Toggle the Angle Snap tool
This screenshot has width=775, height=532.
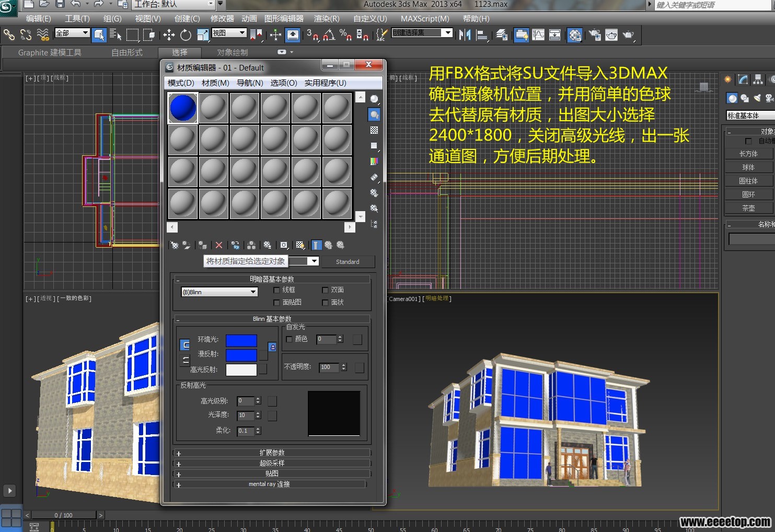pyautogui.click(x=329, y=35)
